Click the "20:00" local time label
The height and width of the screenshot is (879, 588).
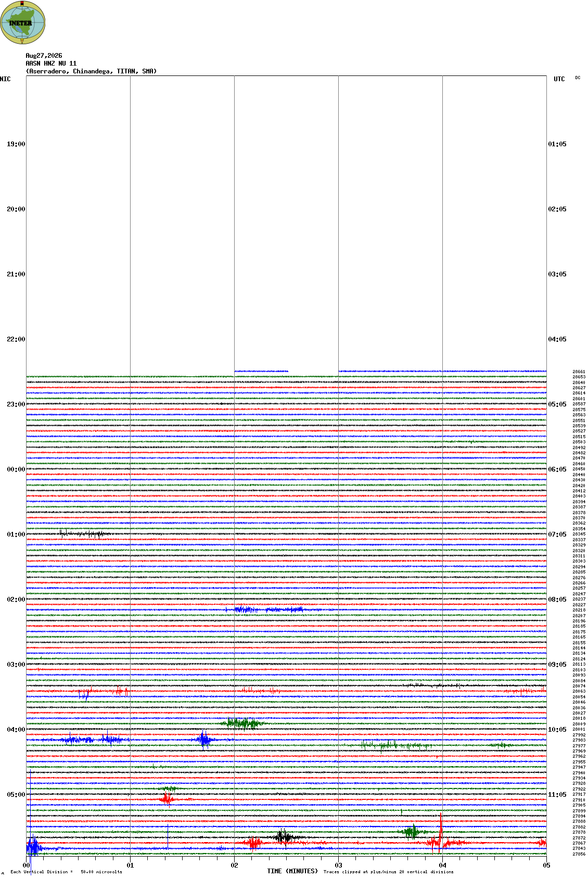click(16, 209)
